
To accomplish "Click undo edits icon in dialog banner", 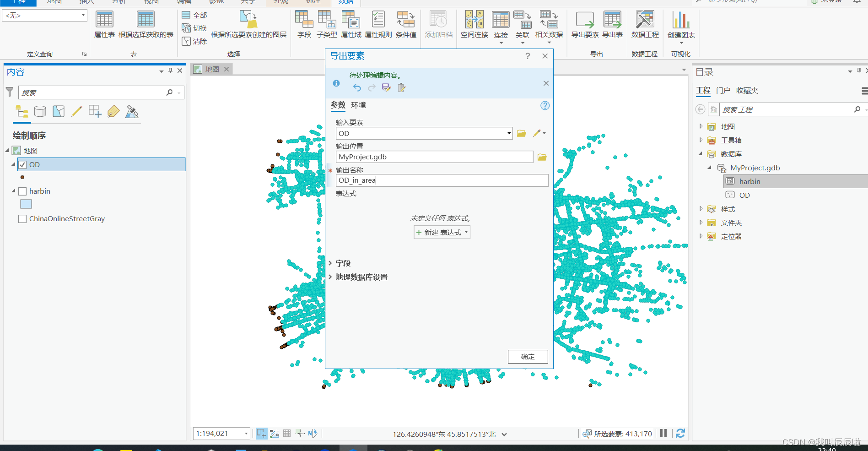I will click(x=357, y=87).
